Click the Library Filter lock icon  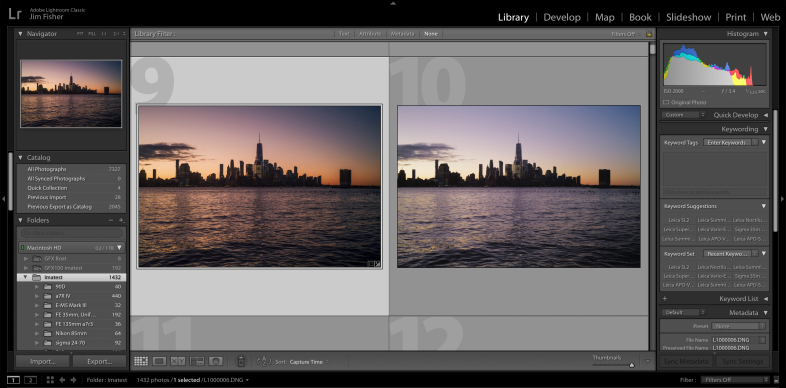(649, 34)
